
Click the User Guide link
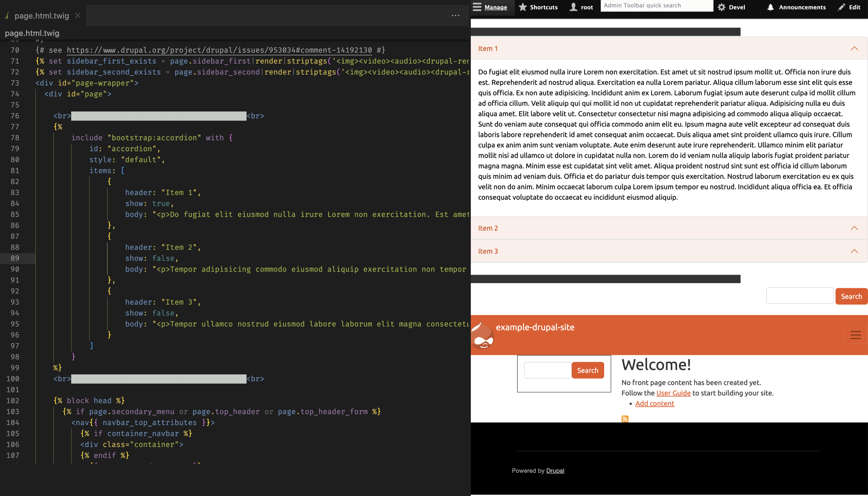(673, 393)
